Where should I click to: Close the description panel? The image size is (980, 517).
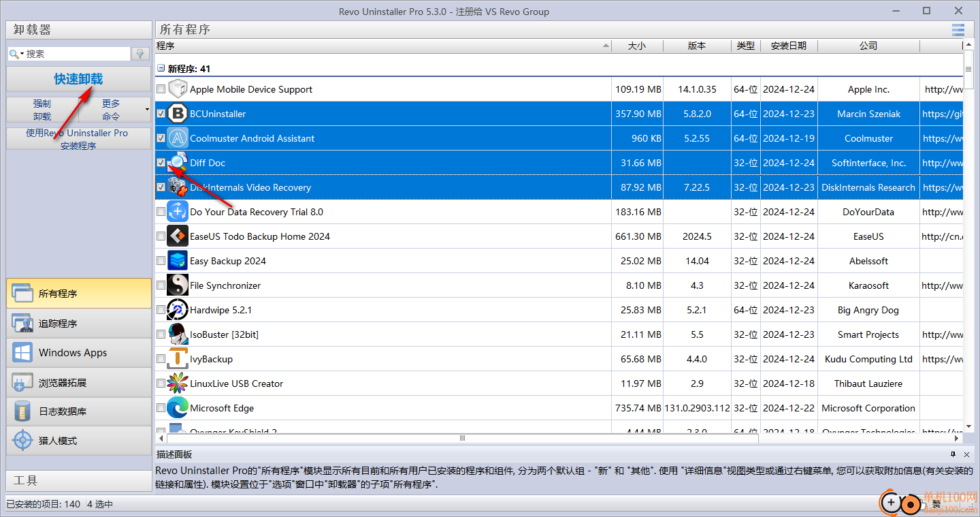tap(966, 454)
